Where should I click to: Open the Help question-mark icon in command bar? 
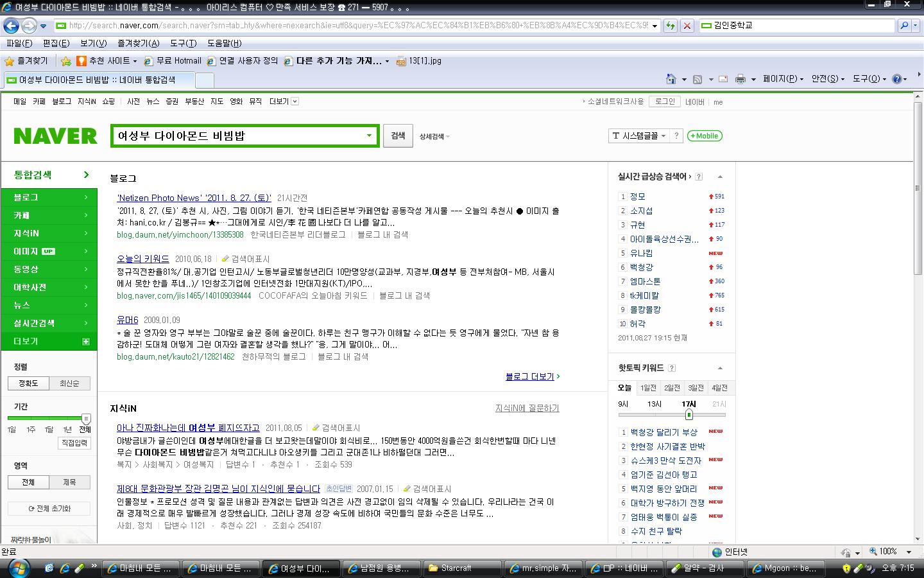pos(897,79)
